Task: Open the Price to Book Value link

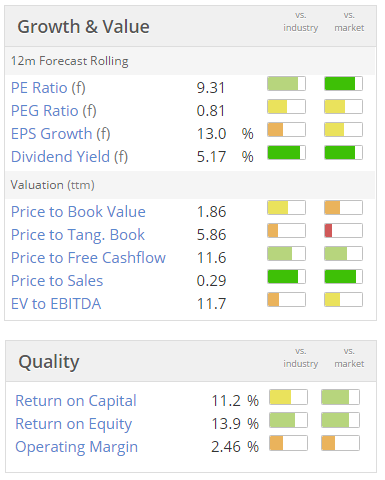Action: [x=78, y=212]
